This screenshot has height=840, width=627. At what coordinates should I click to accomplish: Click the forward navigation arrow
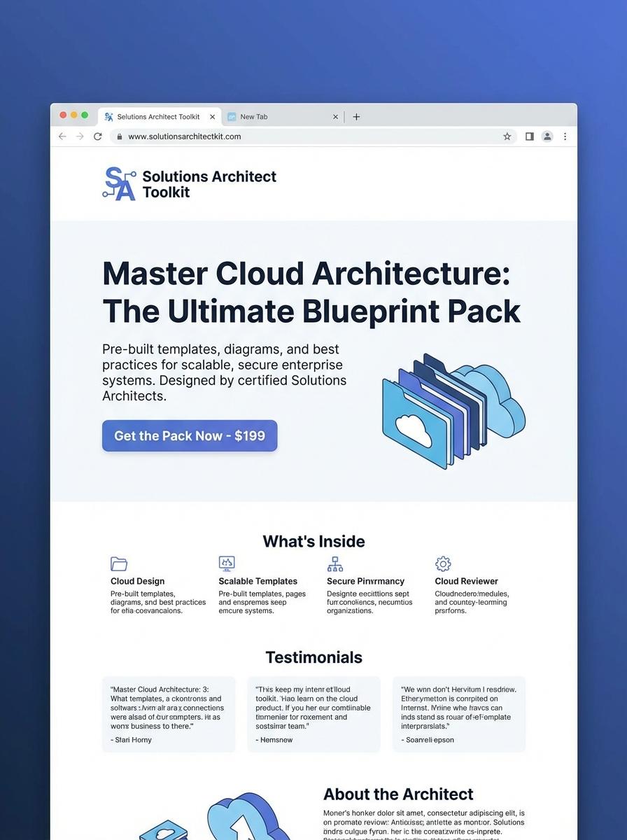click(x=80, y=136)
